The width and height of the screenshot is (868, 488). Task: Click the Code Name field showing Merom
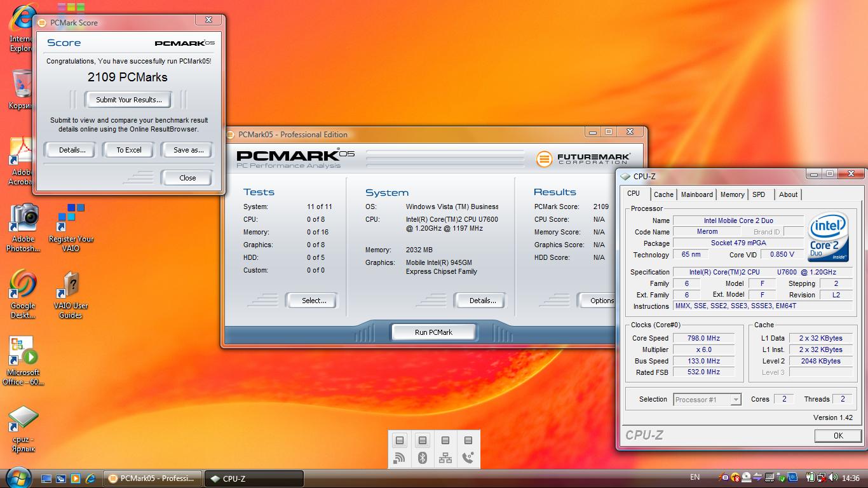click(707, 232)
